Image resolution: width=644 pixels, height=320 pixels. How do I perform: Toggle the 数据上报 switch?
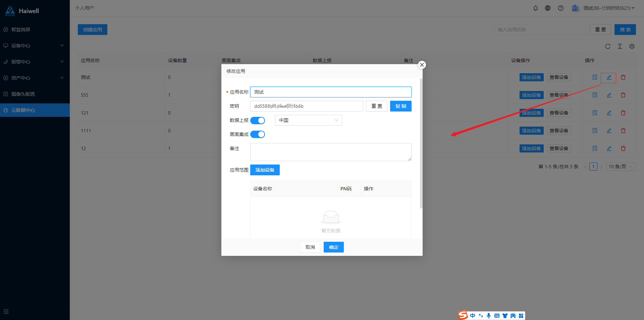coord(258,121)
